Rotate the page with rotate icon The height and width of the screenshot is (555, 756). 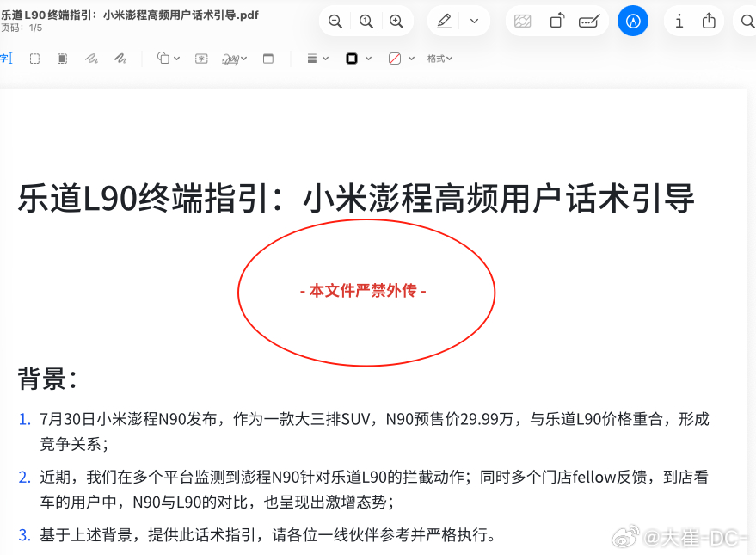(556, 22)
